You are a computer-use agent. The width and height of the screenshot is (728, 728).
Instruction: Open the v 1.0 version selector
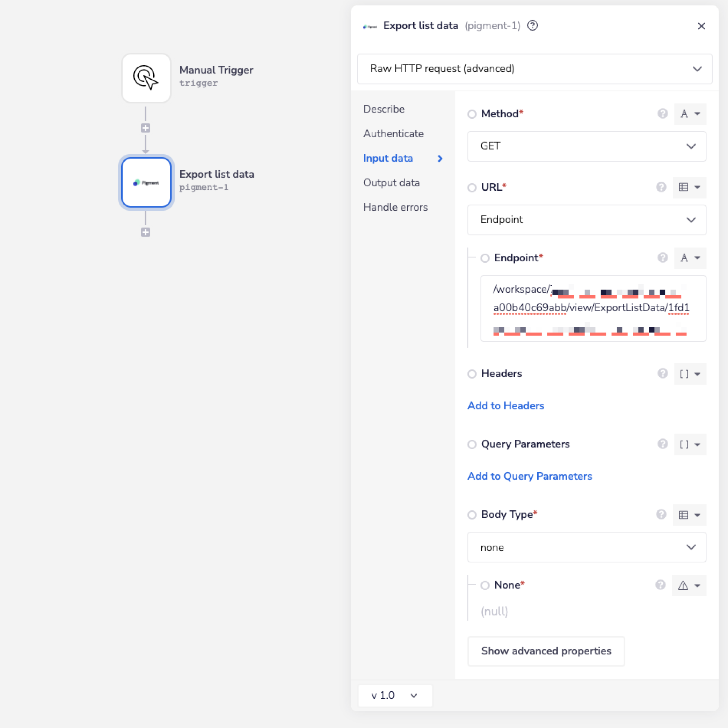pyautogui.click(x=395, y=695)
